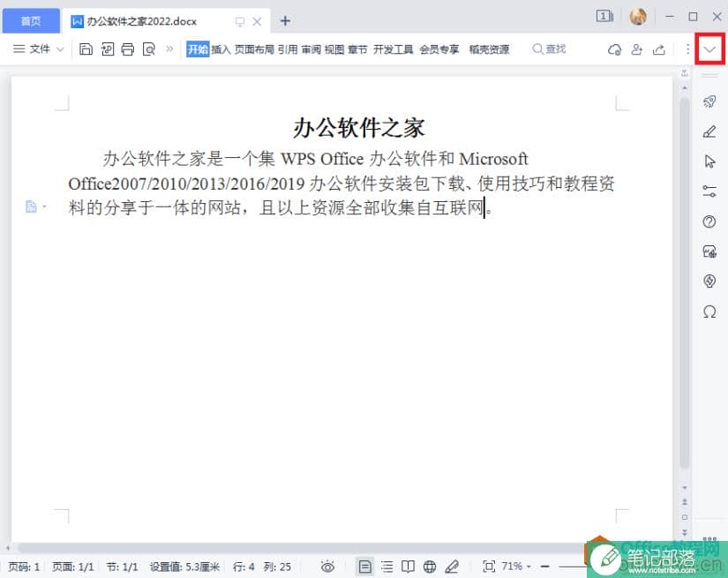Expand the ribbon with the chevron button

click(x=709, y=49)
